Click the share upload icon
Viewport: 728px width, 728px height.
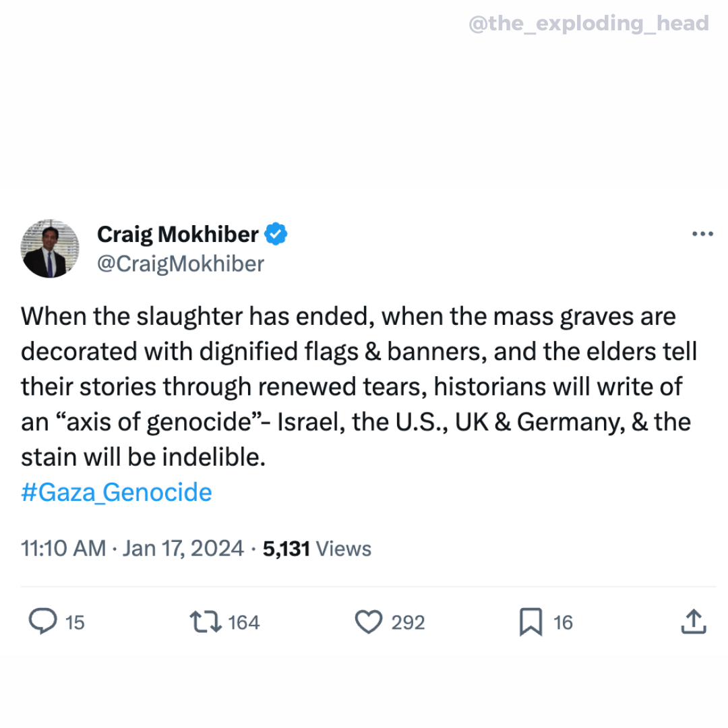coord(693,621)
